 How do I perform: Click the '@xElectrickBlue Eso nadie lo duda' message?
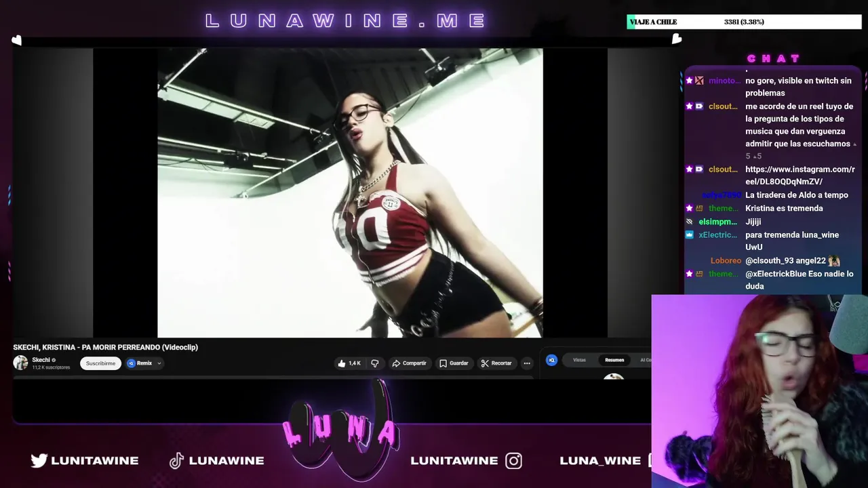[799, 280]
